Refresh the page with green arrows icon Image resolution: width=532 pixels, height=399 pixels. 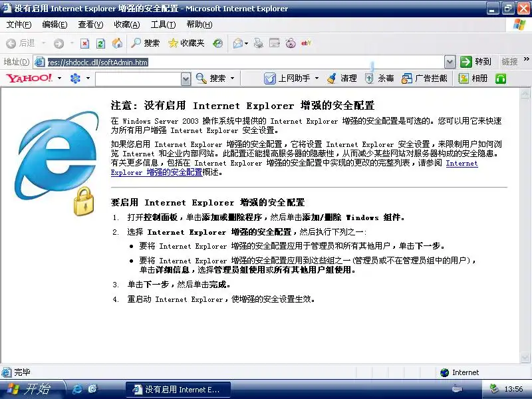[x=101, y=43]
